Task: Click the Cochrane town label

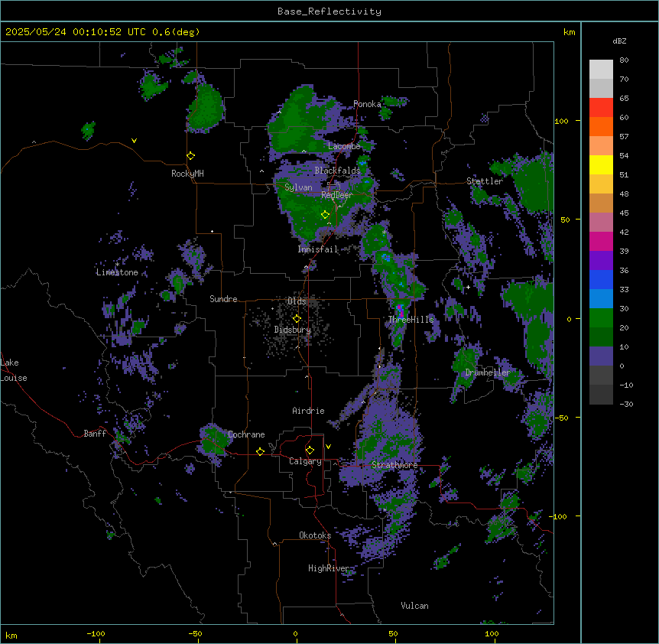Action: 246,434
